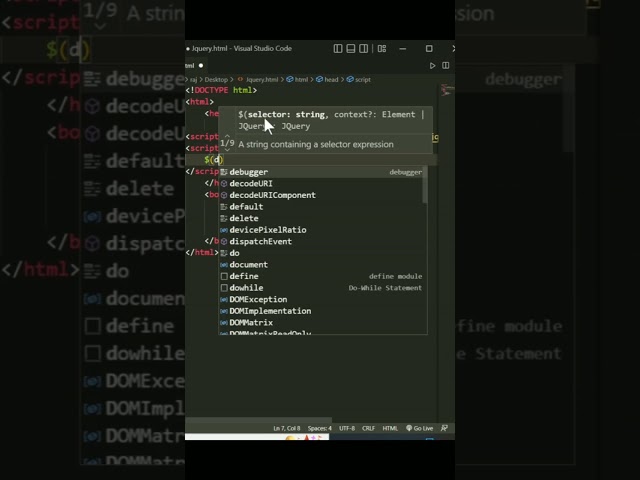Select the Desktop breadcrumb folder
Image resolution: width=640 pixels, height=480 pixels.
point(216,80)
